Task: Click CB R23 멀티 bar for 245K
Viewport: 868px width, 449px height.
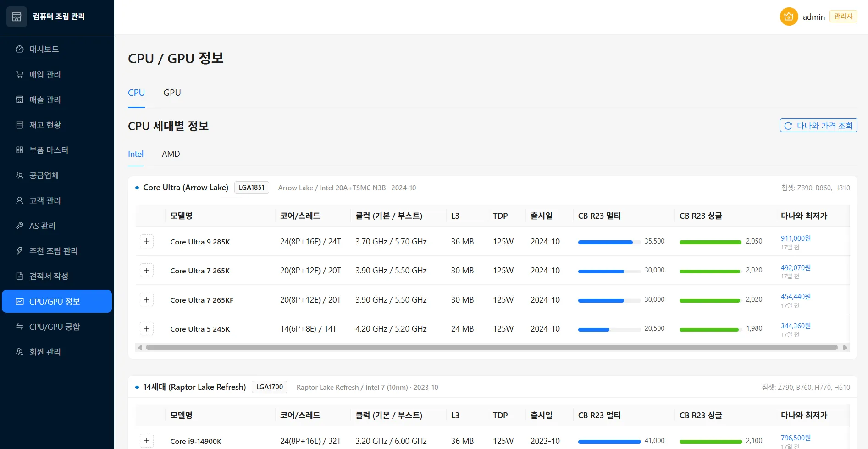Action: (x=609, y=330)
